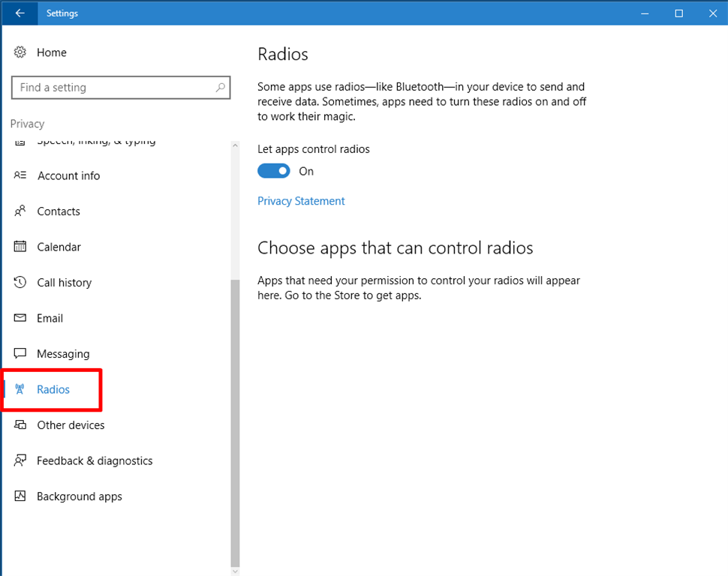The width and height of the screenshot is (728, 576).
Task: Click sidebar scrollbar up arrow
Action: click(x=235, y=145)
